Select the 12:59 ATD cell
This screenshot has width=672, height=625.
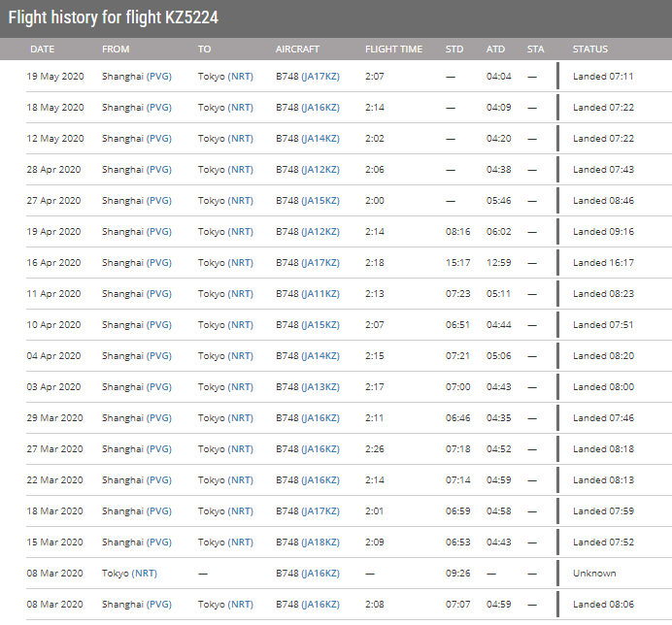[499, 263]
